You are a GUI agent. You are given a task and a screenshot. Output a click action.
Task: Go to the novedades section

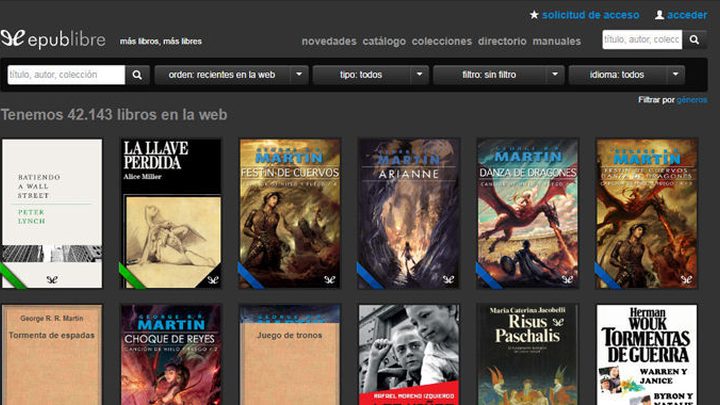tap(329, 41)
